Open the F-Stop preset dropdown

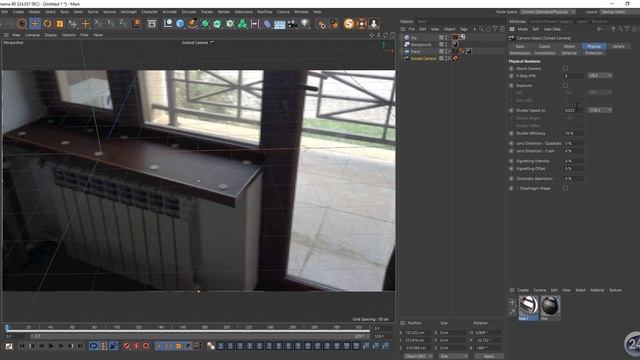click(600, 76)
